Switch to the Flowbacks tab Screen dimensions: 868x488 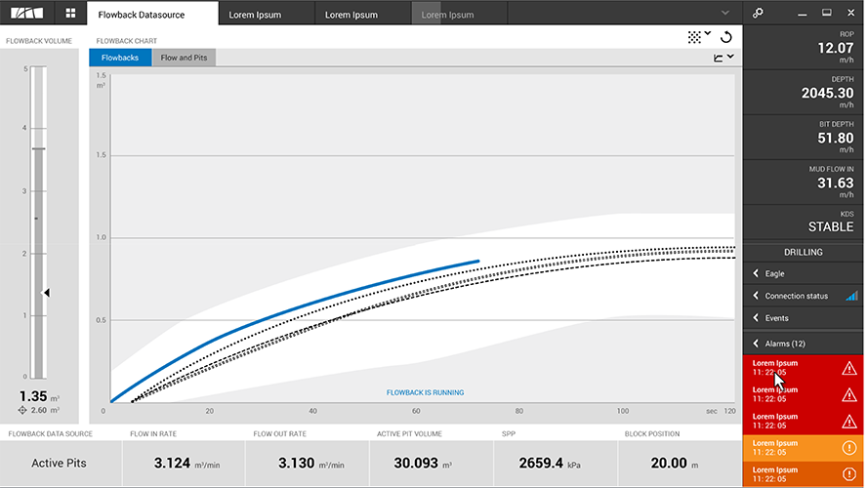(119, 59)
